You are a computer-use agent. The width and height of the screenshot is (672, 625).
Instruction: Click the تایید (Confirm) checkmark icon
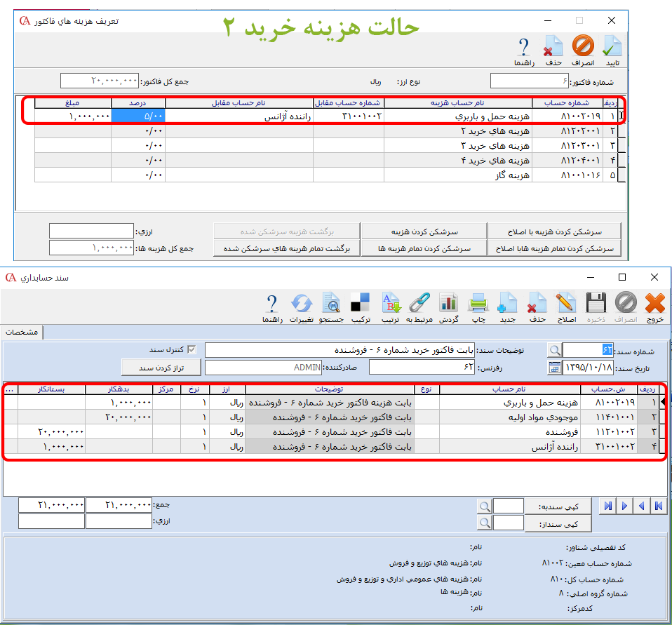tap(612, 47)
